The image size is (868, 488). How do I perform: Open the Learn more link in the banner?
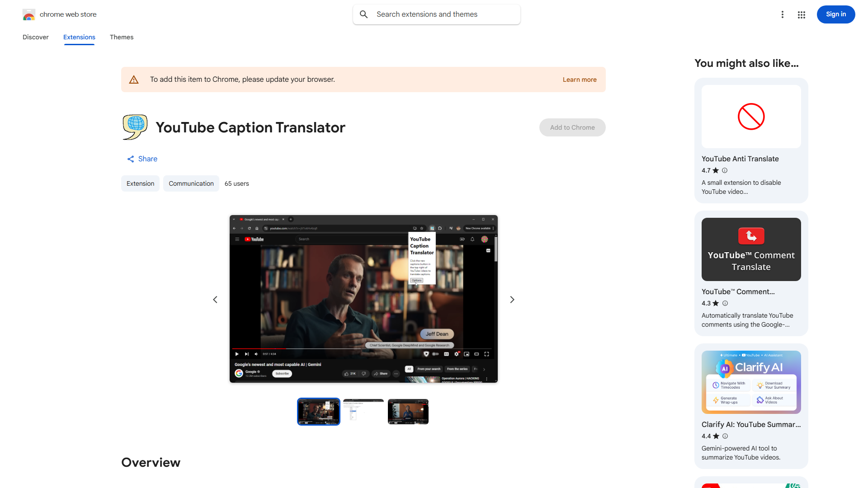point(579,79)
